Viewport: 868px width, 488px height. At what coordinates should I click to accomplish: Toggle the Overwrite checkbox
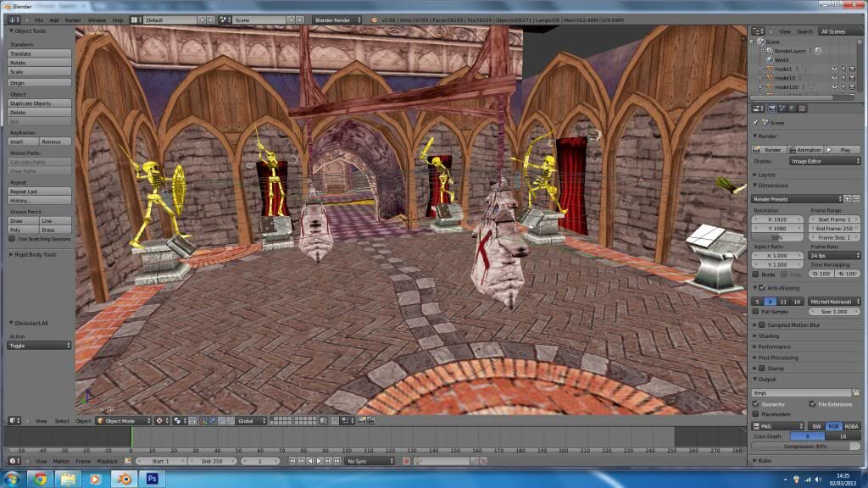point(756,404)
